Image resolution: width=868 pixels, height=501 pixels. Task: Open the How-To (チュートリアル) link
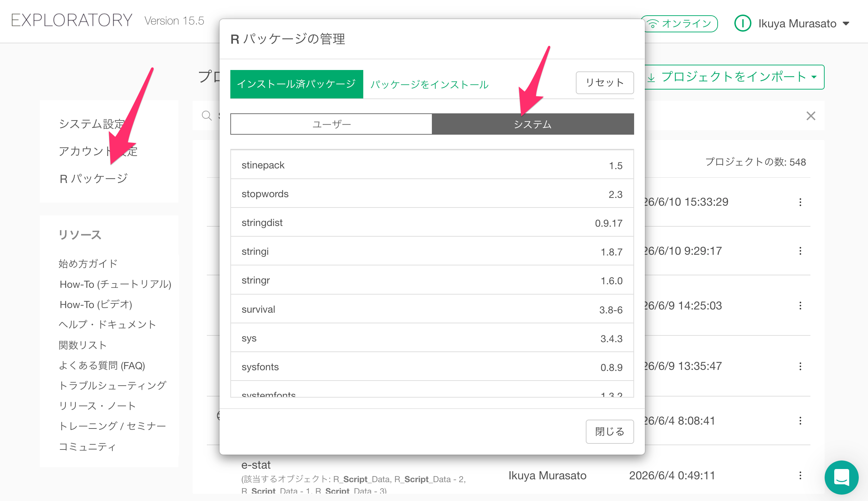pyautogui.click(x=116, y=284)
